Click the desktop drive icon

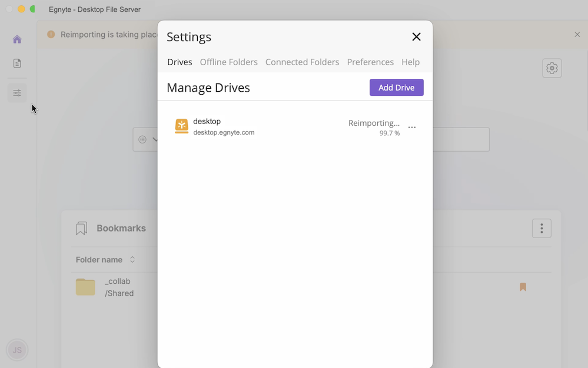coord(181,126)
